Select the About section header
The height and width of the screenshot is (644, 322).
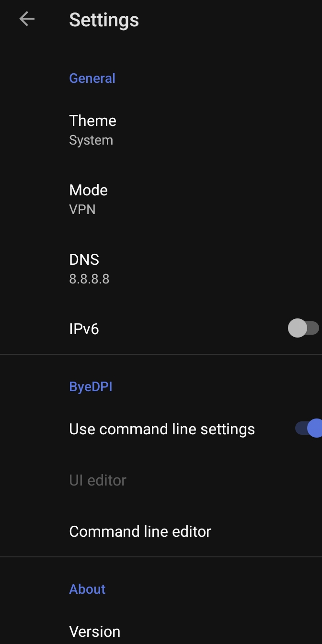click(x=87, y=589)
